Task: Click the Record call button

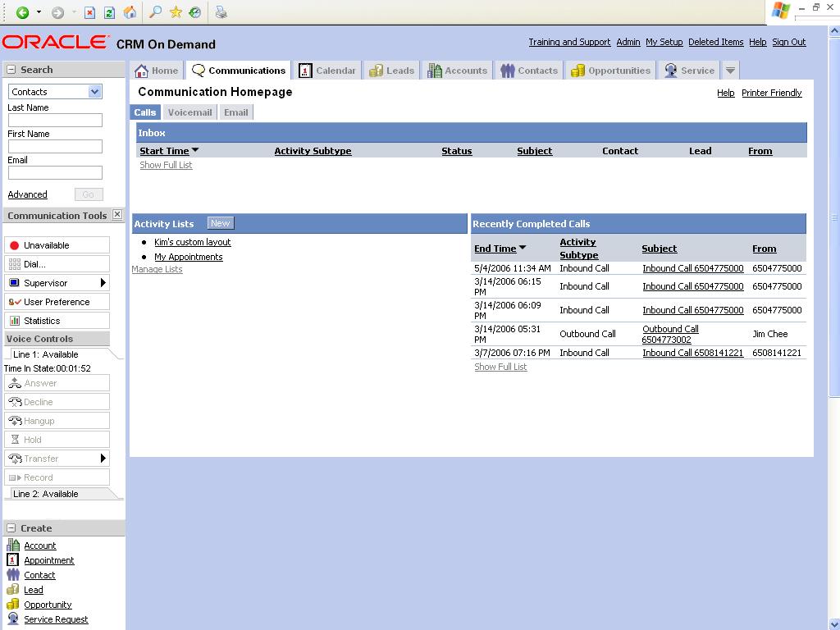Action: 57,477
